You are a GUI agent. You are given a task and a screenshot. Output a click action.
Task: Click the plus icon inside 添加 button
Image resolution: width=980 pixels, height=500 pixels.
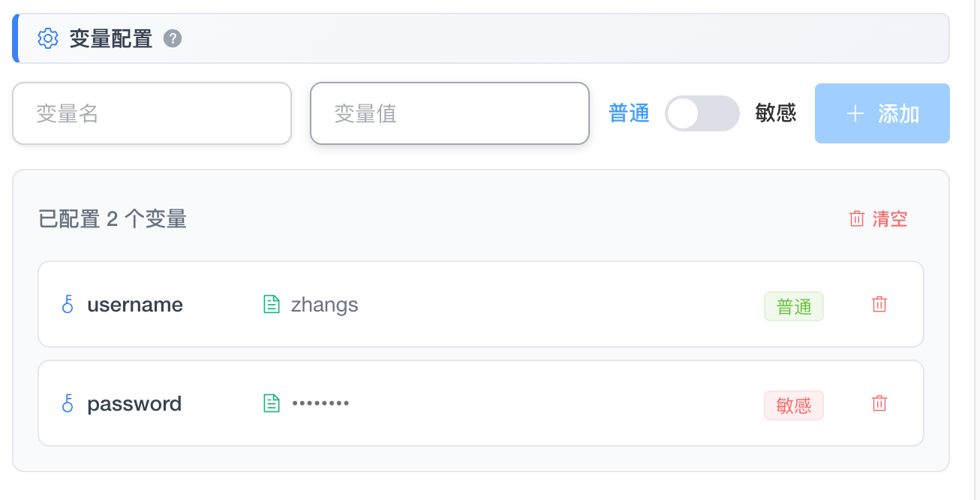click(855, 113)
